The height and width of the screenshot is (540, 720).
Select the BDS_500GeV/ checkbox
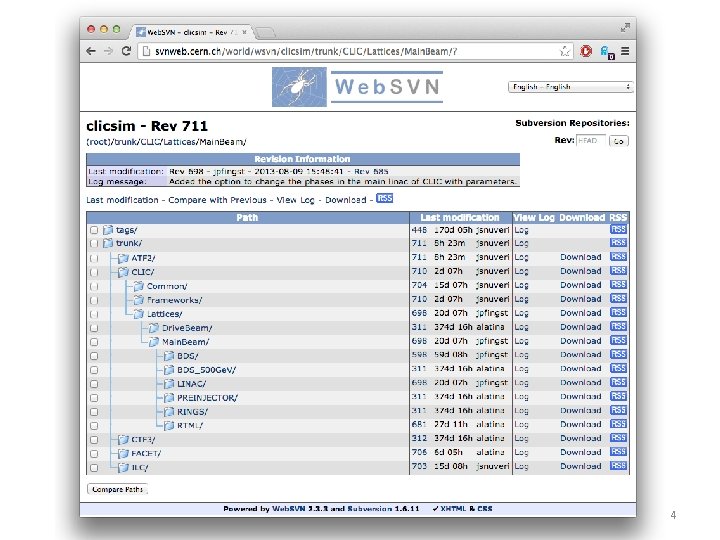point(94,370)
